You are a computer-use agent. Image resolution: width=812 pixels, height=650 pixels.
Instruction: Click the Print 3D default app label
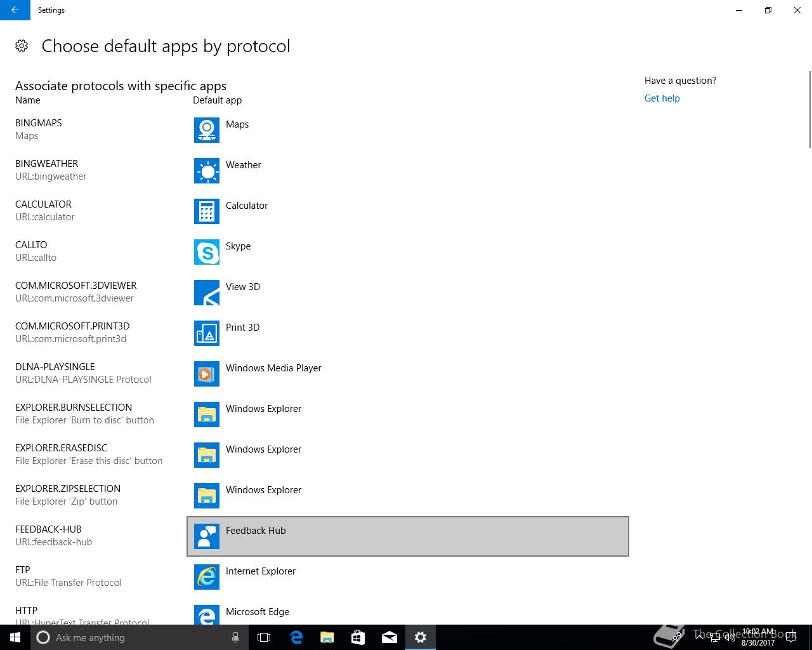click(x=242, y=328)
